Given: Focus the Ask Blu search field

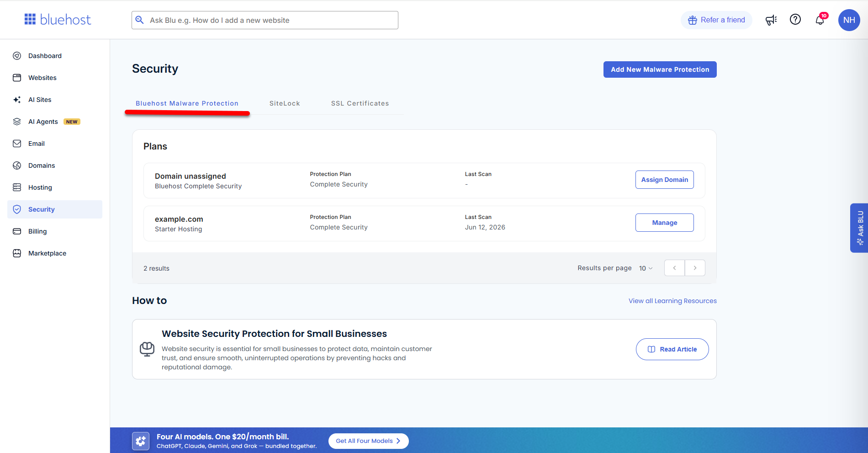Looking at the screenshot, I should point(265,20).
